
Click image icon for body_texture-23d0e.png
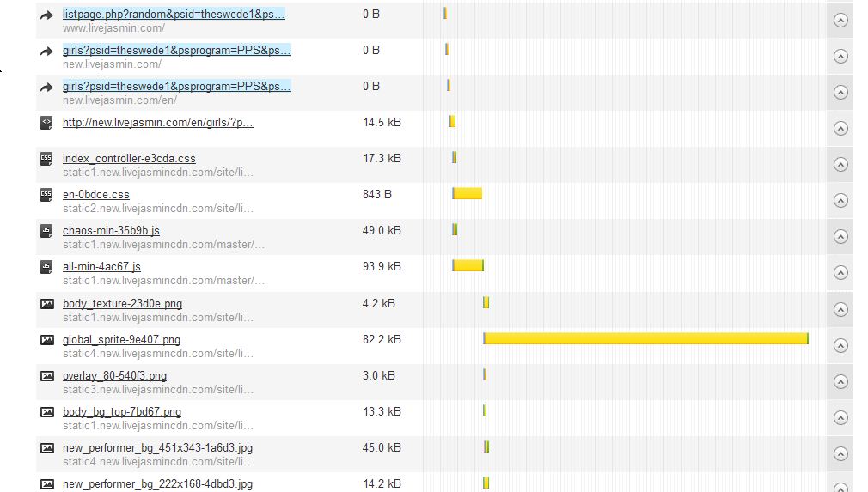[x=47, y=304]
